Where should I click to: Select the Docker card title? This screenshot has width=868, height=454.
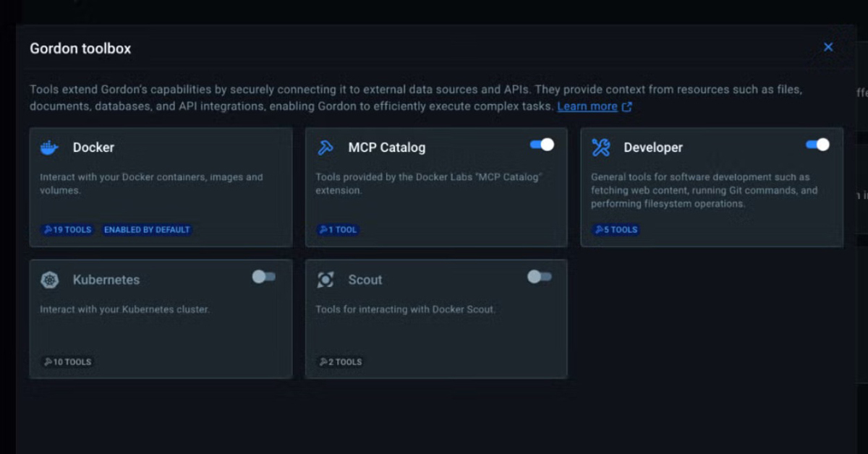pyautogui.click(x=93, y=147)
